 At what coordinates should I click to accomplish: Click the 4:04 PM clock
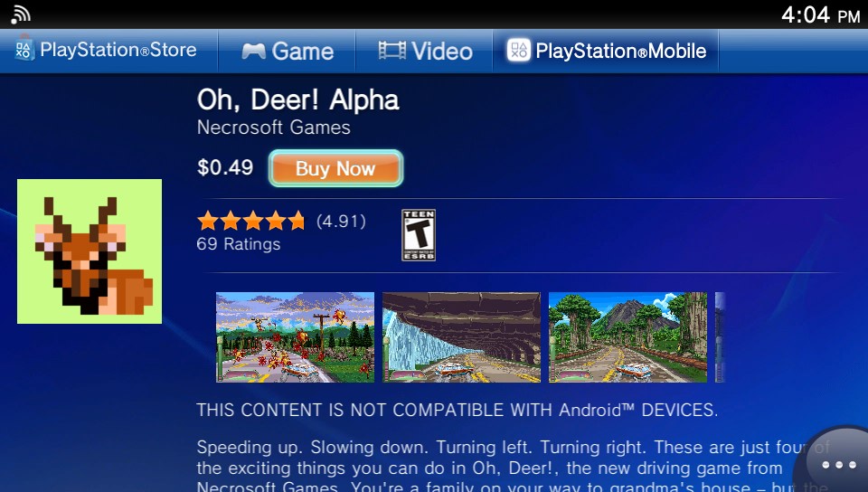tap(820, 15)
